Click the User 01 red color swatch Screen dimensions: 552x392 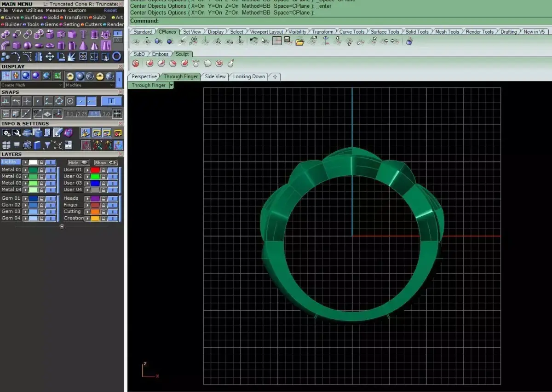pyautogui.click(x=95, y=170)
